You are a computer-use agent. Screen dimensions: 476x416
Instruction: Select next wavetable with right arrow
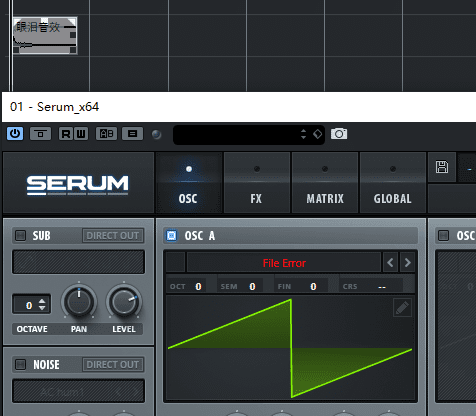coord(407,263)
